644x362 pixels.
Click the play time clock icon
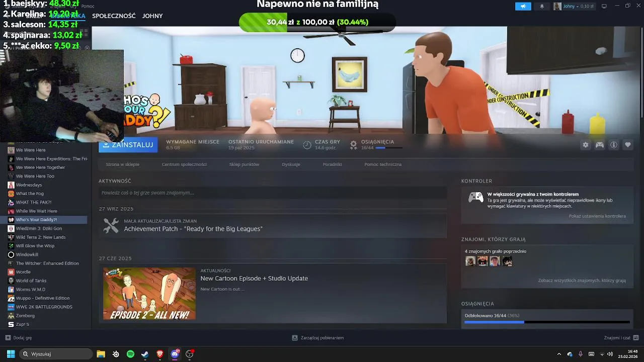[307, 145]
